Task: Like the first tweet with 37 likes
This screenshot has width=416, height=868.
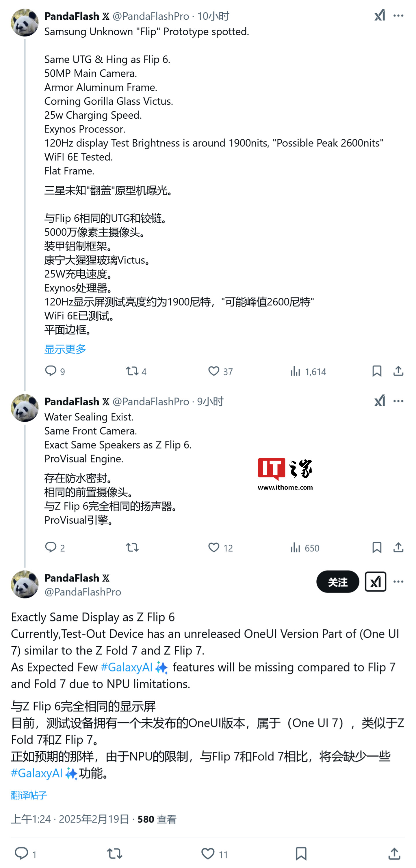Action: (220, 371)
